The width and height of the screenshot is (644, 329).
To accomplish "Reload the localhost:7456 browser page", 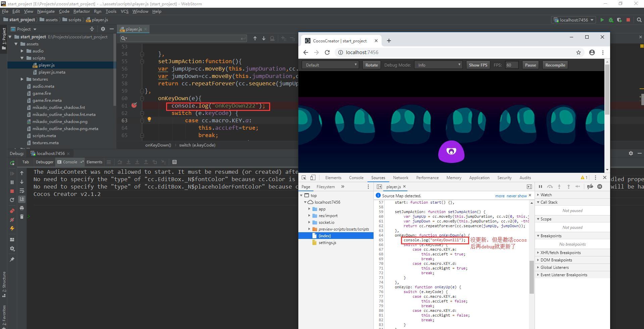I will pos(327,52).
